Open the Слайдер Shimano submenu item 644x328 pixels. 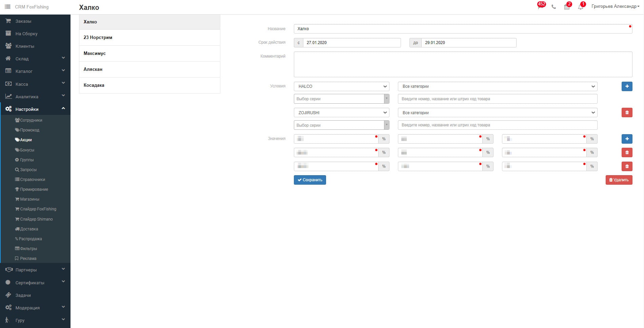click(34, 219)
